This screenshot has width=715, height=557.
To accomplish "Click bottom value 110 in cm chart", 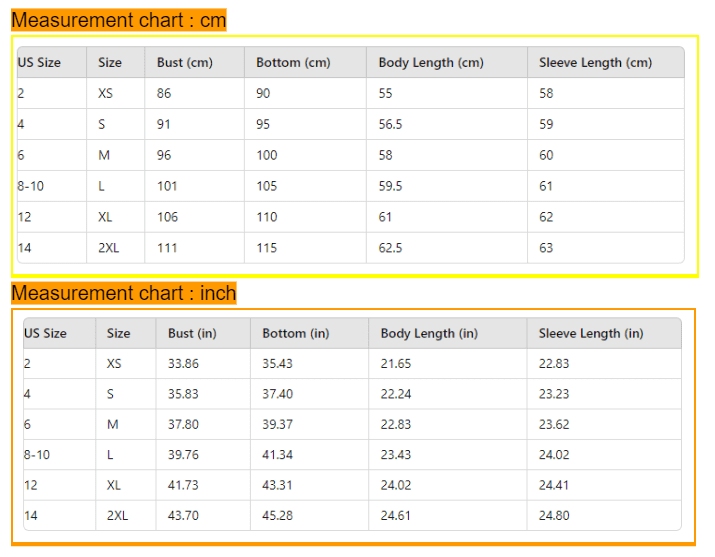I will [267, 217].
